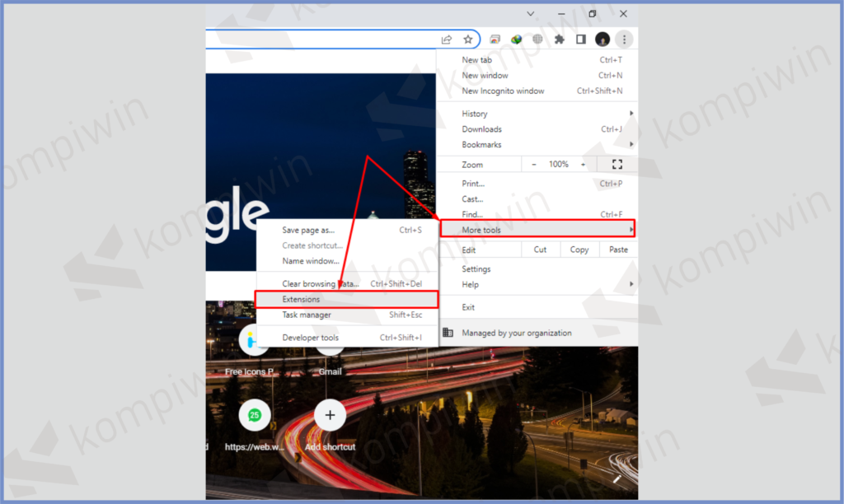
Task: Open the side panel icon
Action: pyautogui.click(x=582, y=39)
